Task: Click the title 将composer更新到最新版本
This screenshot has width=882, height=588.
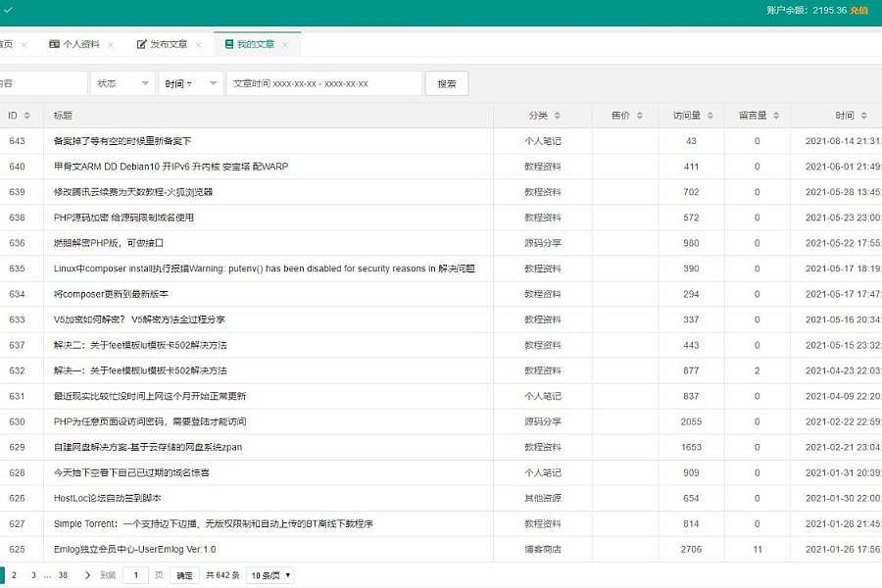Action: click(x=111, y=294)
